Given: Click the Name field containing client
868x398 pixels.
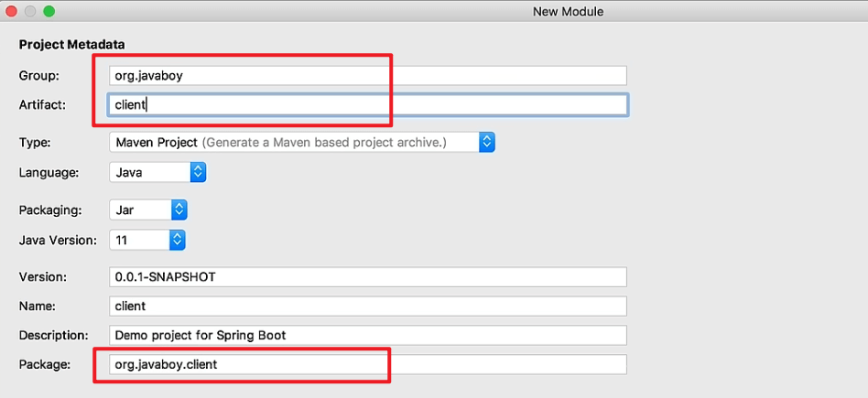Looking at the screenshot, I should point(368,306).
